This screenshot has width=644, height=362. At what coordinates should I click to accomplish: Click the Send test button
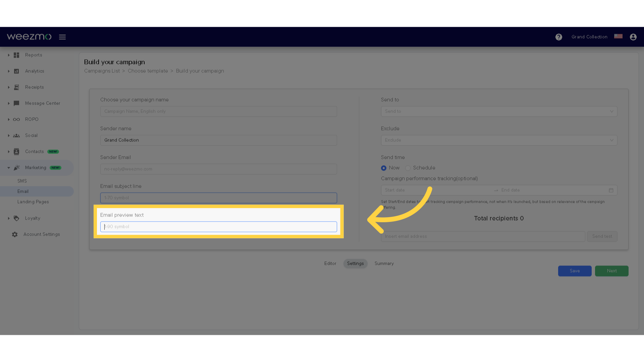[x=602, y=236]
